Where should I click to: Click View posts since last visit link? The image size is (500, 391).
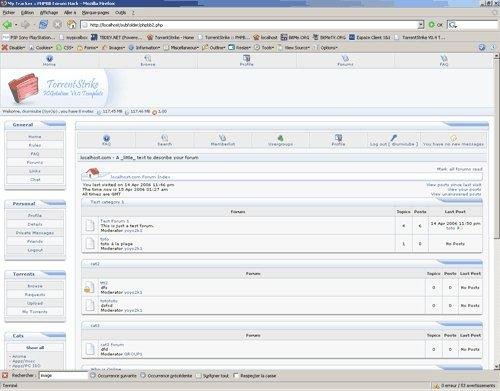(x=454, y=184)
